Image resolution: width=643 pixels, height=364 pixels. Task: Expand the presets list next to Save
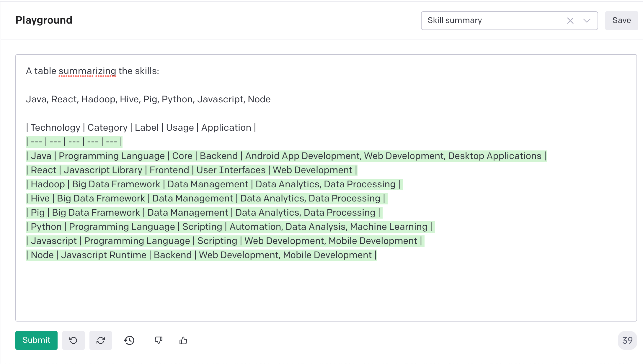587,20
